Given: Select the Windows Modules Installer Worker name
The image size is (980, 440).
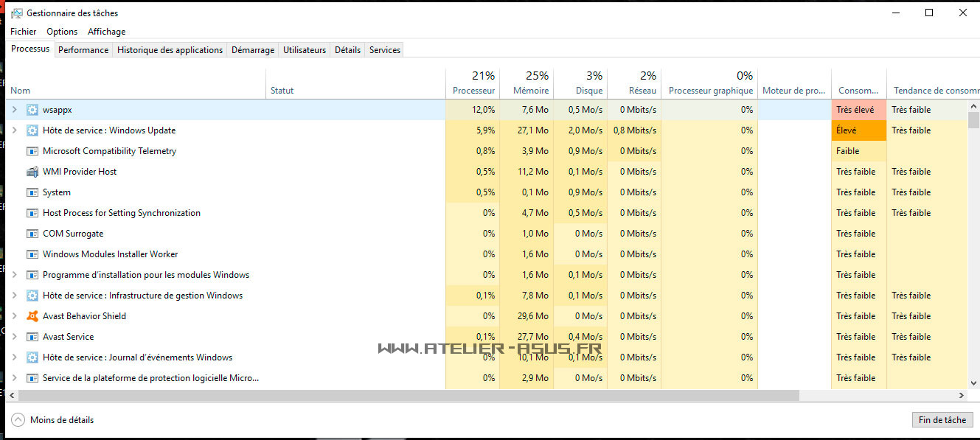Looking at the screenshot, I should (111, 254).
